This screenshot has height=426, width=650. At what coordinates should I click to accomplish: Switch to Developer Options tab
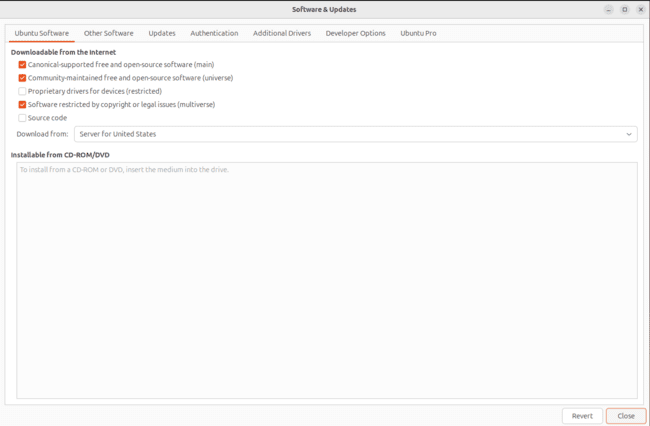(355, 33)
